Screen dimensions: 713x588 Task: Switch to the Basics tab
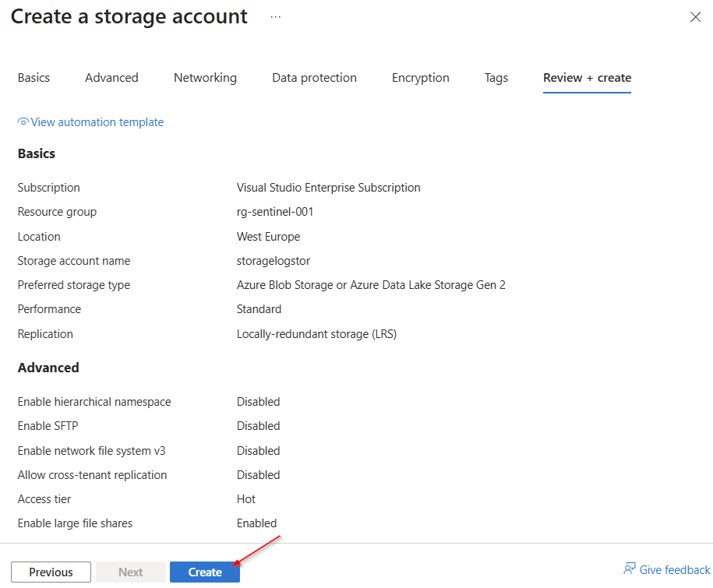click(34, 78)
